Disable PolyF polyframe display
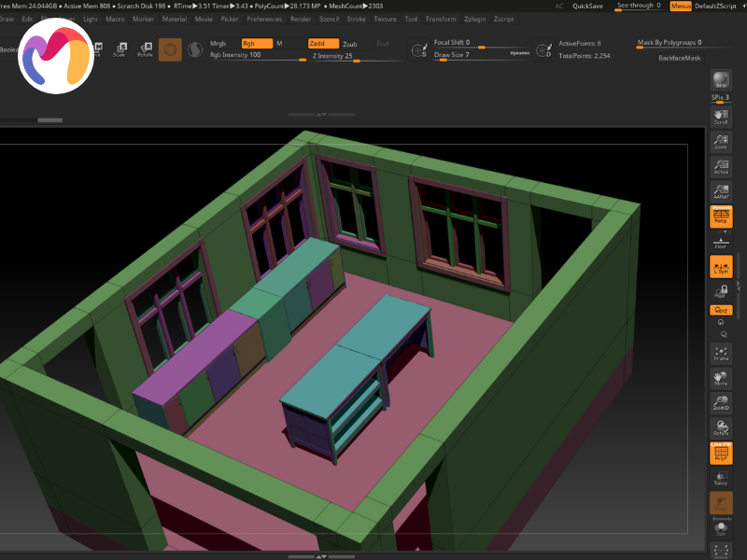 pyautogui.click(x=721, y=454)
